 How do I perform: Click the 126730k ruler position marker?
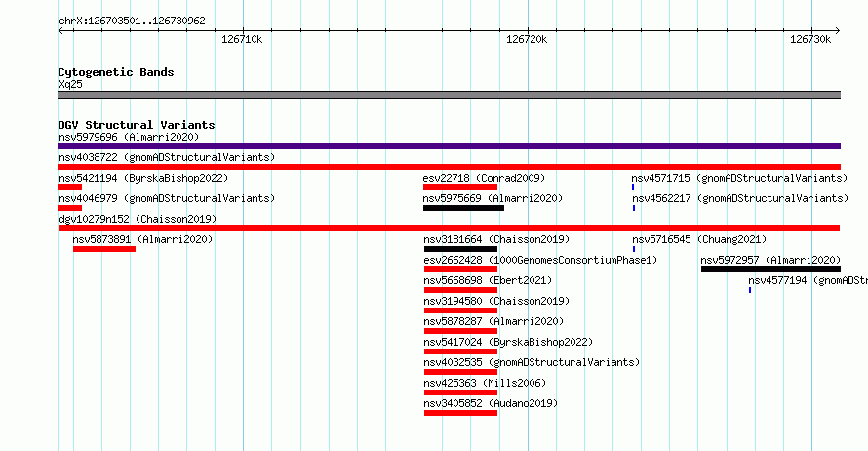pyautogui.click(x=810, y=39)
